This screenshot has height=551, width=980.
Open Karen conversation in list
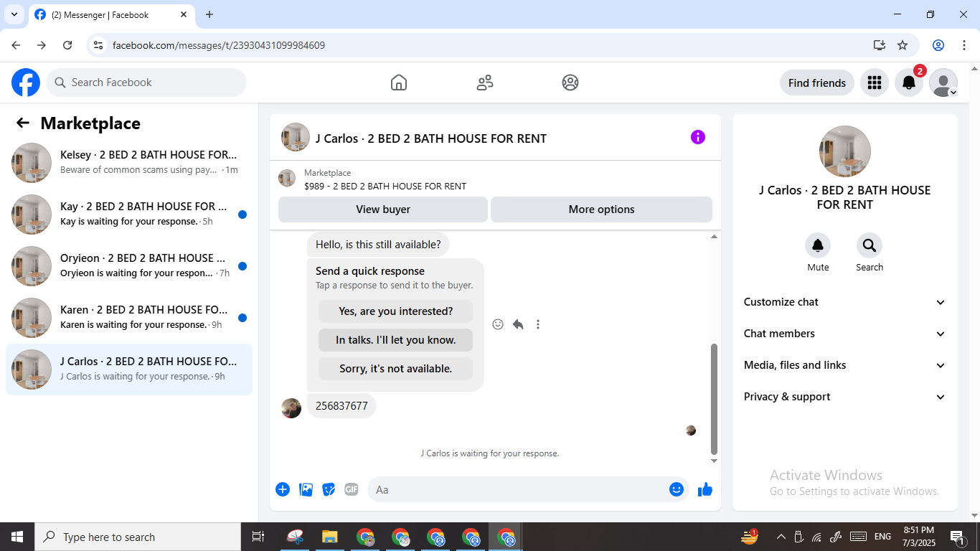coord(129,318)
